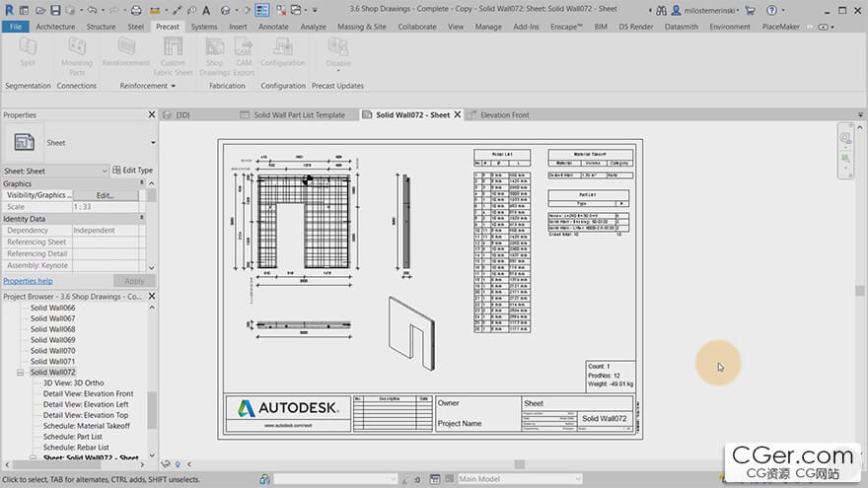The height and width of the screenshot is (488, 868).
Task: Open the Default 3D View icon
Action: coord(225,10)
